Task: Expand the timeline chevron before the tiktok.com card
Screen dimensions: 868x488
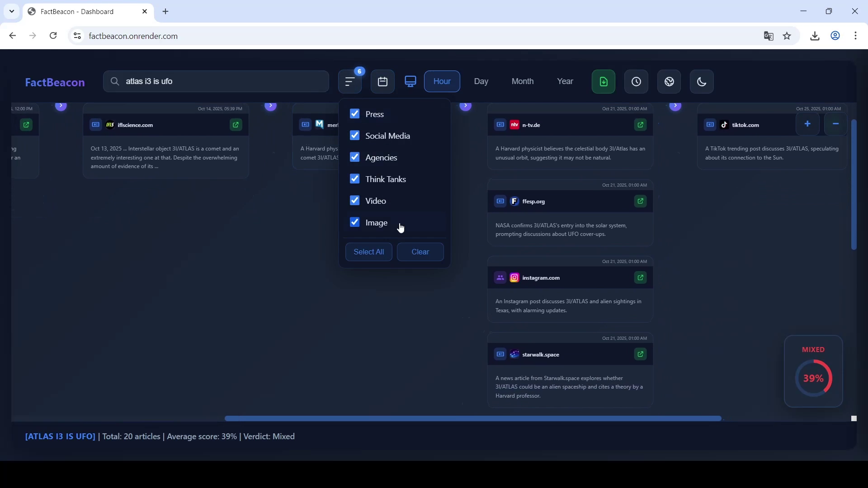Action: 675,106
